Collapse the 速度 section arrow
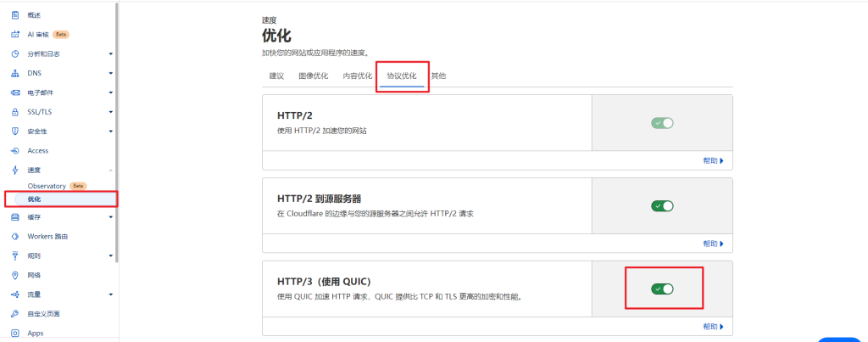 [x=111, y=171]
